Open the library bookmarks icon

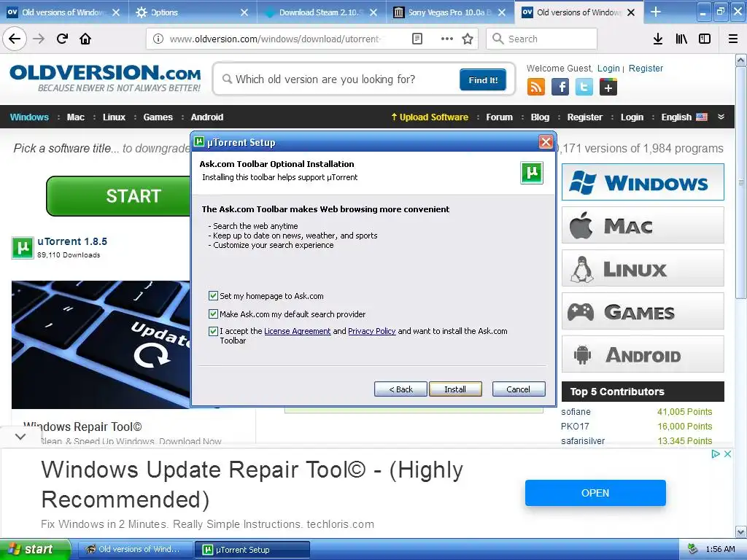pos(681,39)
